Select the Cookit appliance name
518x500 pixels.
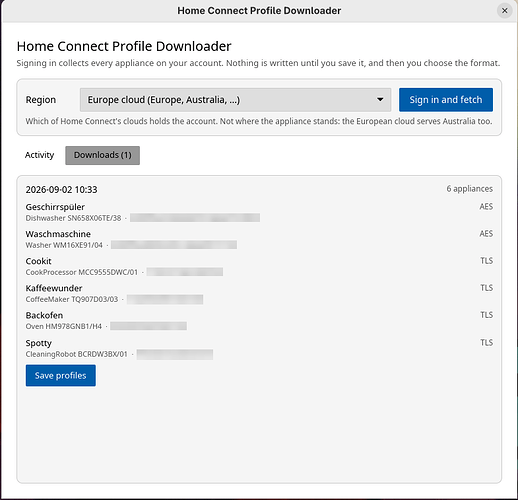pyautogui.click(x=38, y=261)
